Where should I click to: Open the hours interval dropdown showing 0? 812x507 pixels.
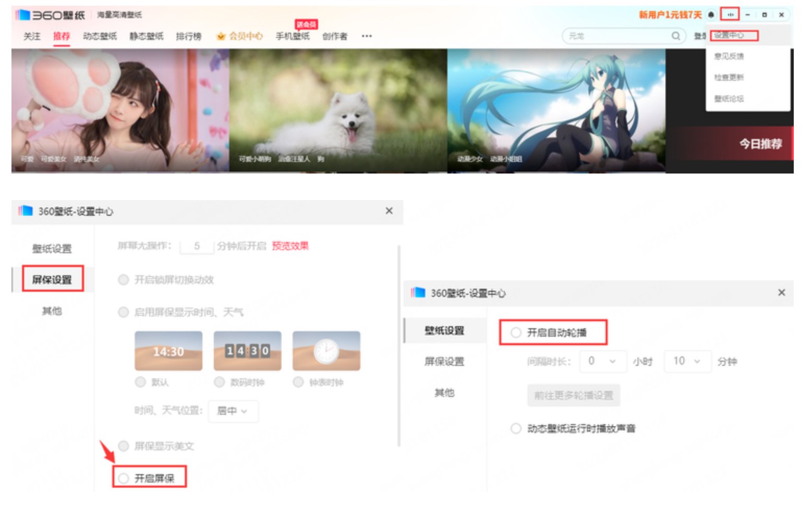point(602,361)
